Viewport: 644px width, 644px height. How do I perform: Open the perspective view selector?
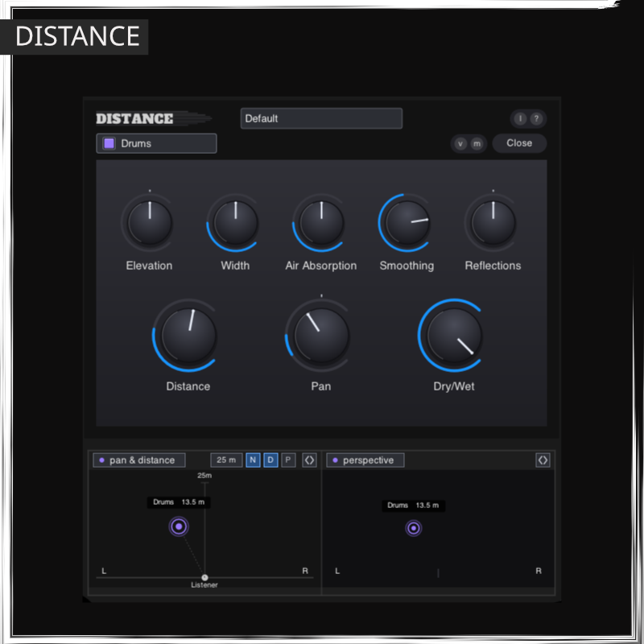click(365, 460)
